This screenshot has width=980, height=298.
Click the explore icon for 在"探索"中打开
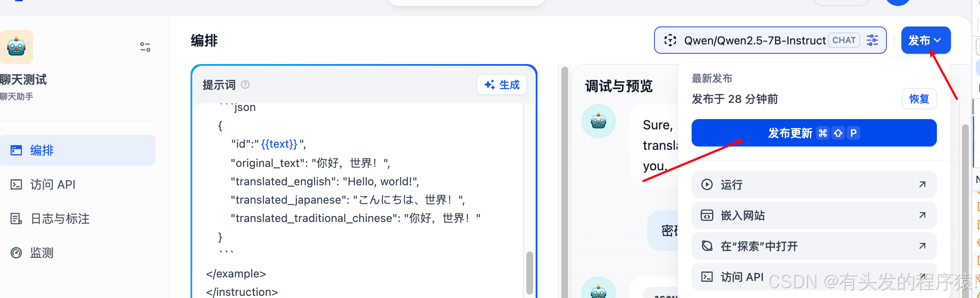pos(707,246)
